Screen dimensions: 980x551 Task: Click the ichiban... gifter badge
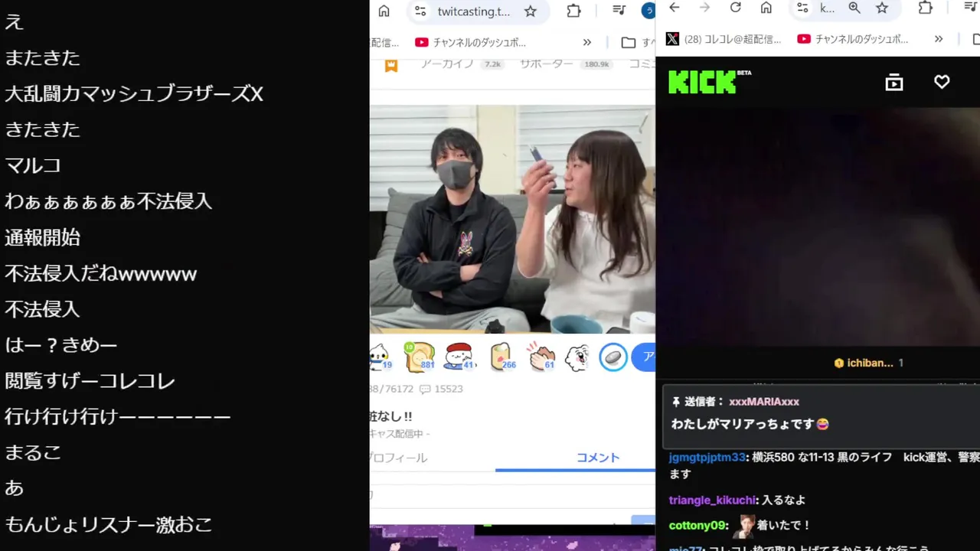click(868, 363)
